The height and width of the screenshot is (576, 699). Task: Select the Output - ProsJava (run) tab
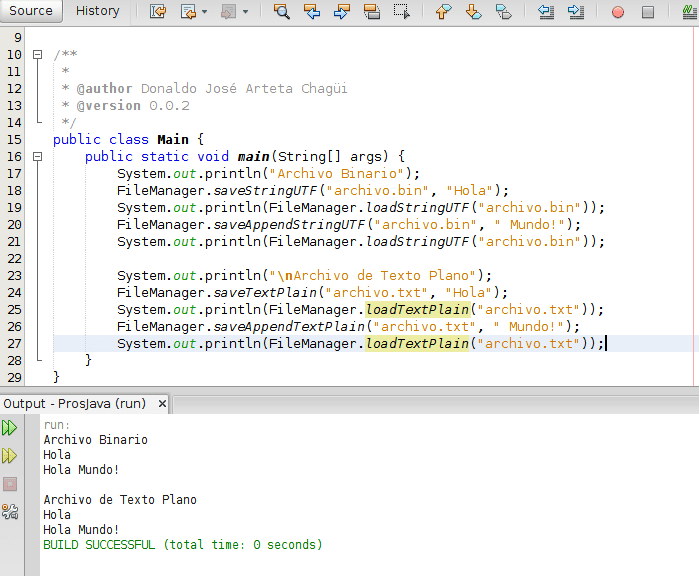tap(74, 403)
